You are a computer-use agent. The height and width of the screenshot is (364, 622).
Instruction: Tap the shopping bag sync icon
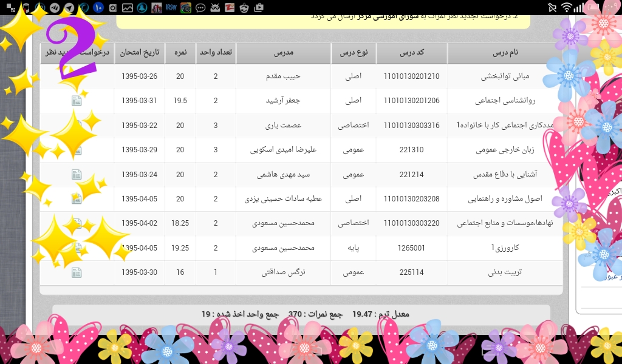[x=244, y=7]
